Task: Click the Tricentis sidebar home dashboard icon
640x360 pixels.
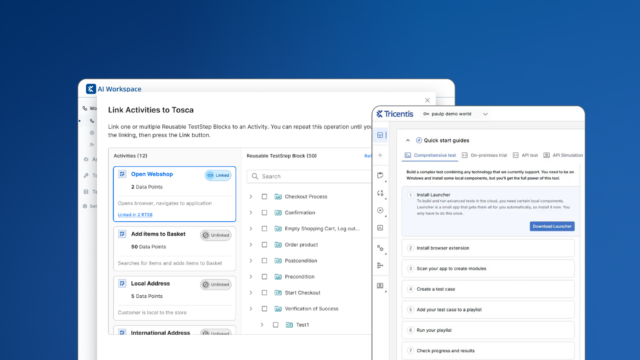Action: point(380,135)
